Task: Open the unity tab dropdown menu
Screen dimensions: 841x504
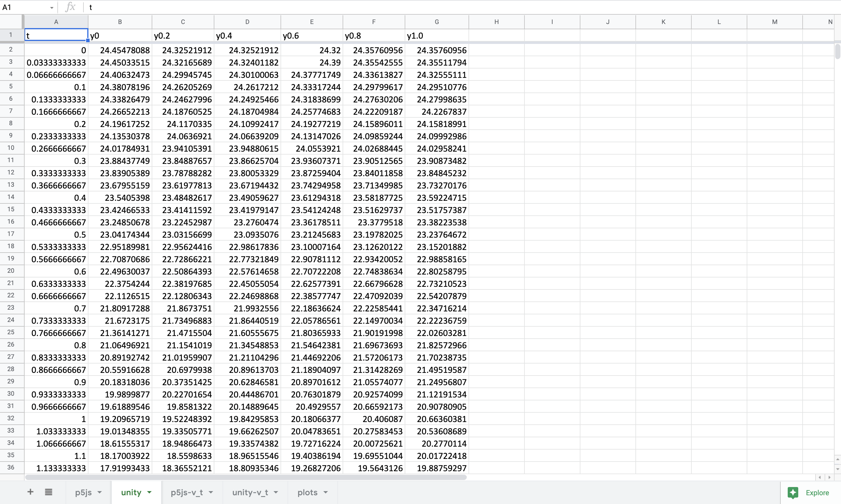Action: (149, 493)
